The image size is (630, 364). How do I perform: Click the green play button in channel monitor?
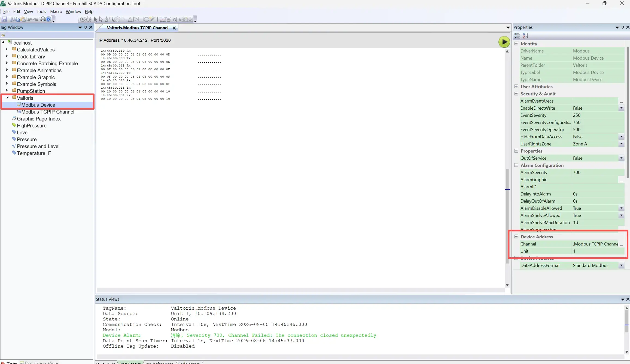tap(504, 42)
